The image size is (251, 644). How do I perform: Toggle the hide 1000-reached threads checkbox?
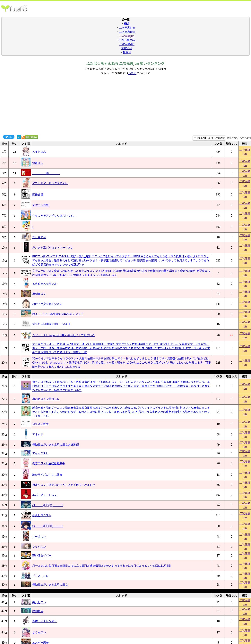[x=195, y=138]
